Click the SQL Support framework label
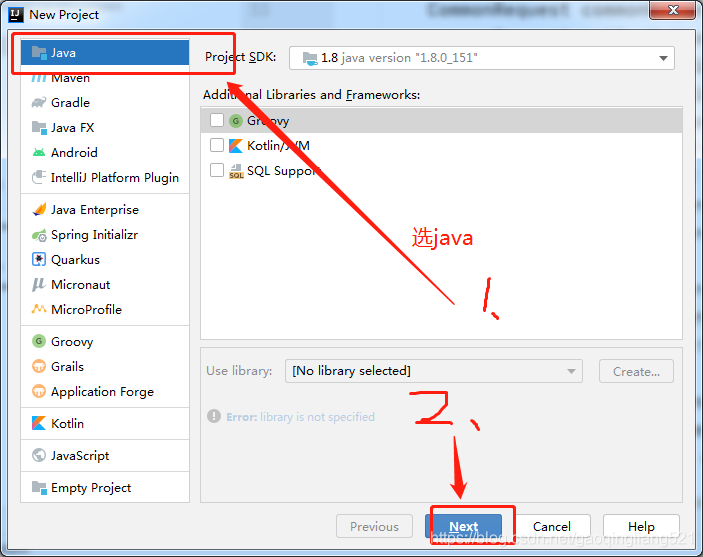 pyautogui.click(x=283, y=171)
